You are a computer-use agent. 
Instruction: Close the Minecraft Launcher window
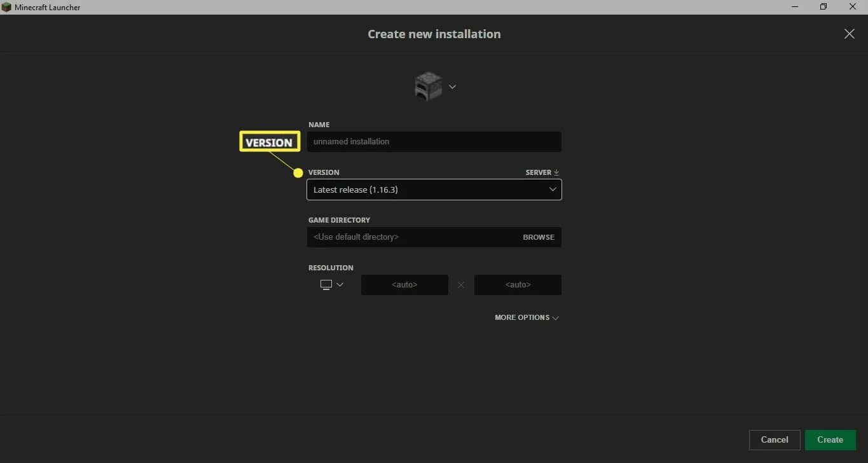pos(853,7)
